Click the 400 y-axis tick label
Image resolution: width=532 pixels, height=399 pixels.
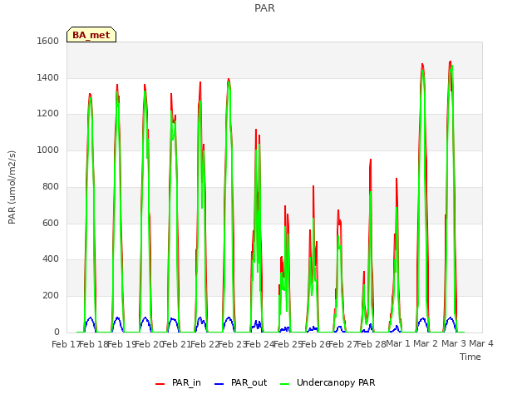51,259
